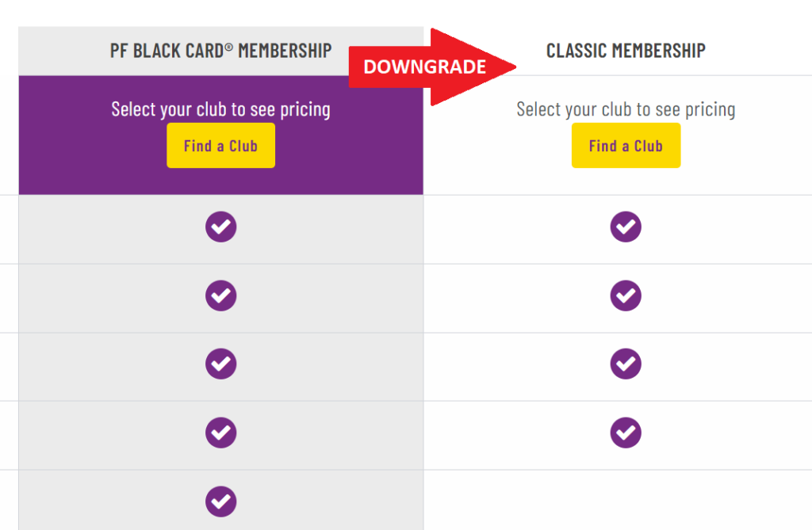812x530 pixels.
Task: Click first checkmark in PF Black Card column
Action: coord(221,227)
